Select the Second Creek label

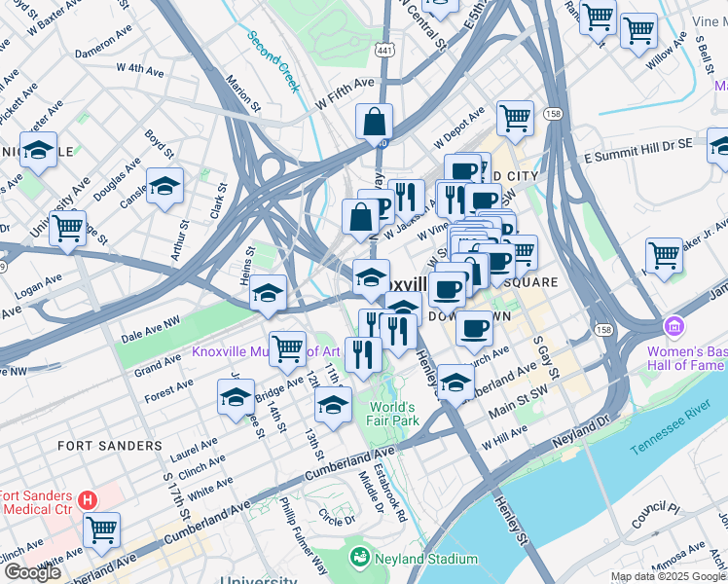[x=273, y=61]
